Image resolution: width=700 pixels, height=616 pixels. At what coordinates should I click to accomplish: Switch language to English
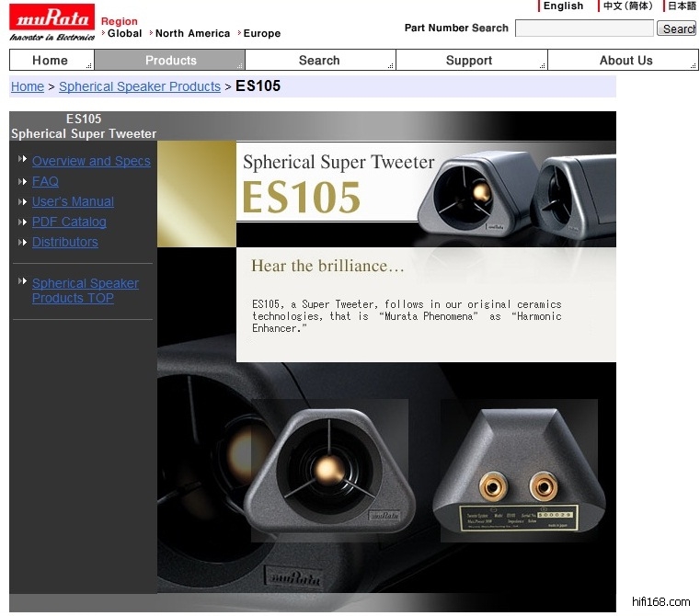[x=563, y=6]
